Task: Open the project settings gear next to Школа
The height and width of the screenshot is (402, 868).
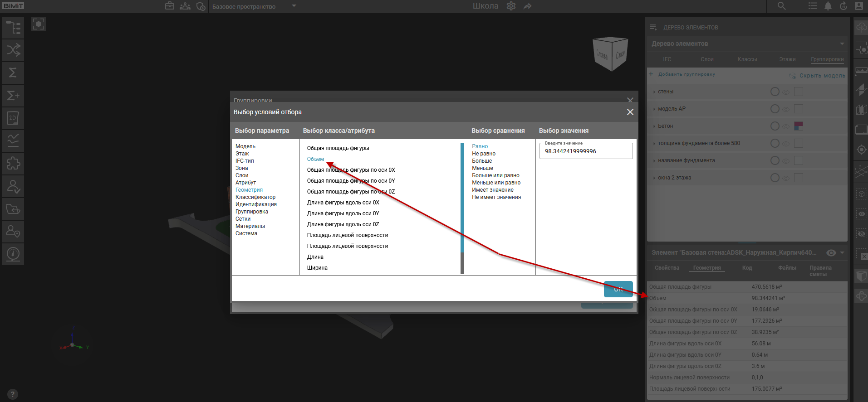Action: 511,6
